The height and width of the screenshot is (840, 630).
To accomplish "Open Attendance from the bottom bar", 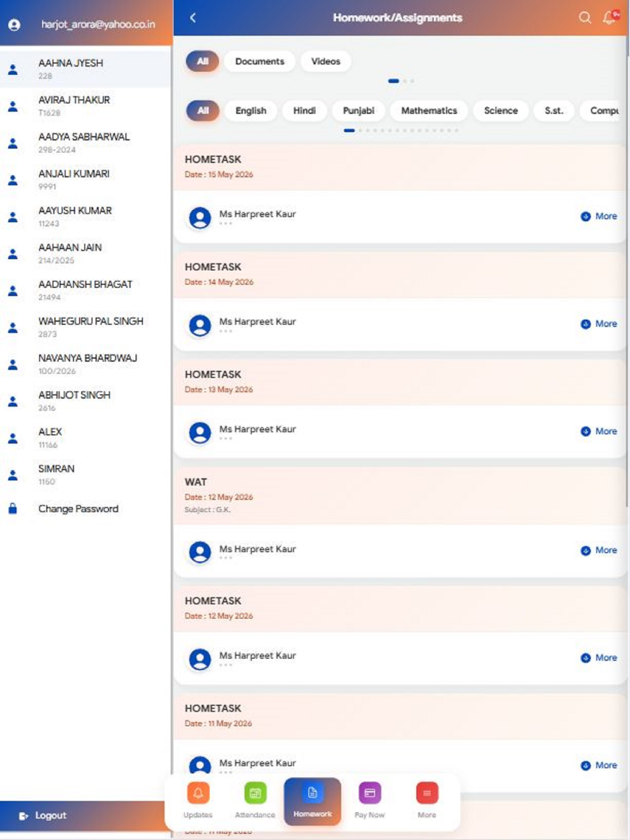I will pos(255,800).
